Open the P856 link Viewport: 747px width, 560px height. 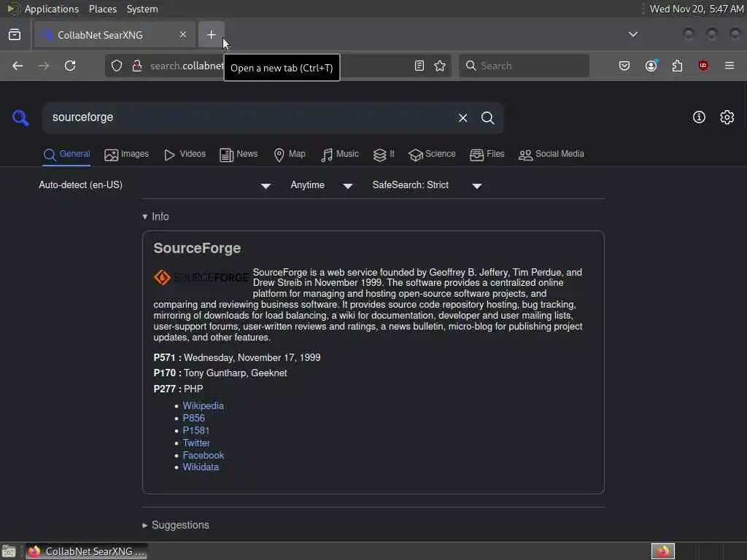(193, 418)
